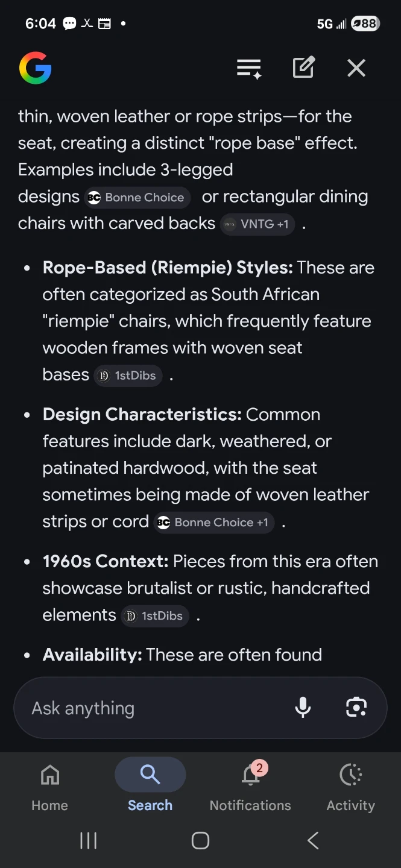Viewport: 401px width, 868px height.
Task: Open Google Lens camera icon
Action: point(356,707)
